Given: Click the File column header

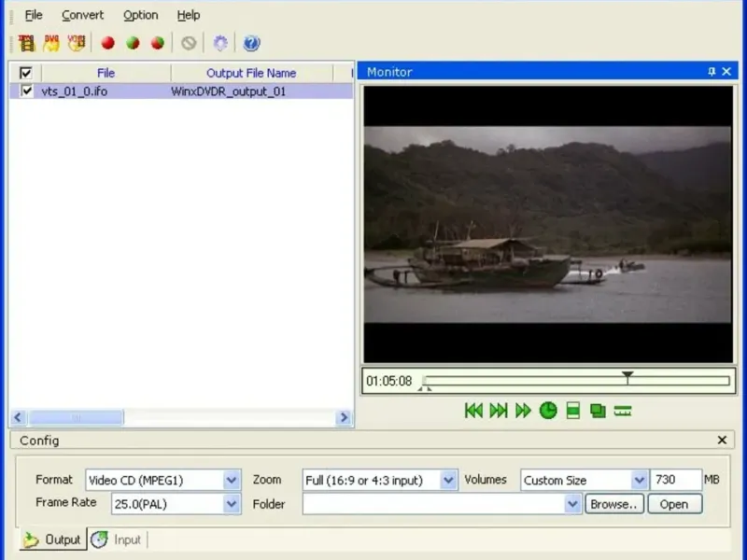Looking at the screenshot, I should (106, 73).
